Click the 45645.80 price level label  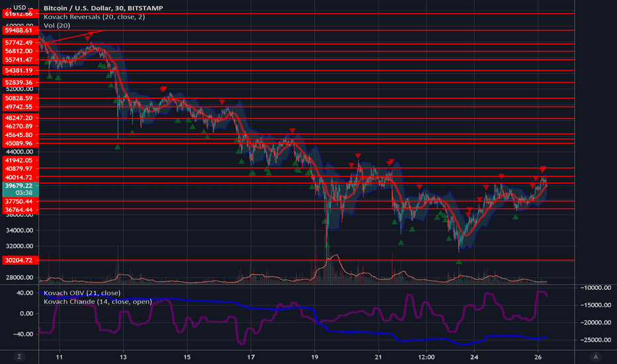pos(21,135)
